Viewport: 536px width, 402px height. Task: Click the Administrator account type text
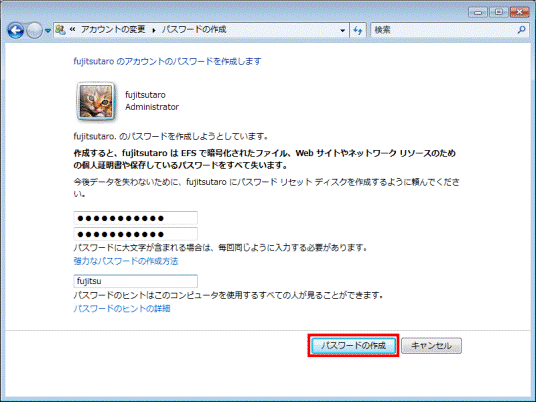click(152, 107)
